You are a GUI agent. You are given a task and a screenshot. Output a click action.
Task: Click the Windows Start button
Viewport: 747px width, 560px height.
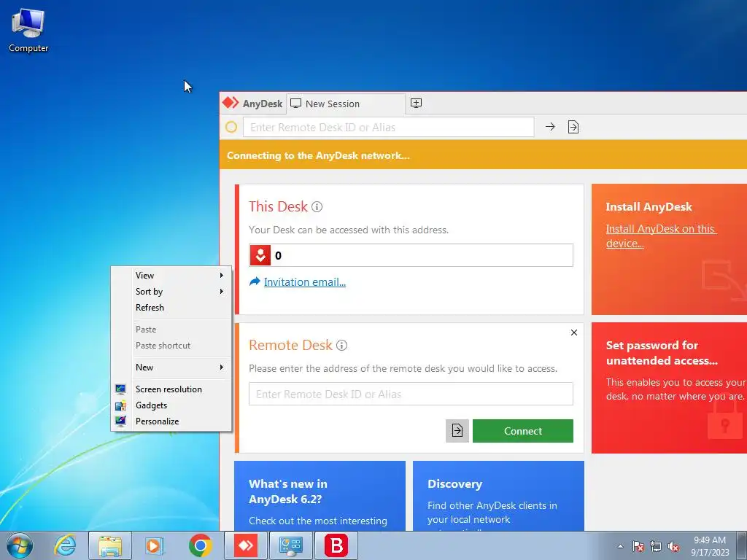(19, 545)
